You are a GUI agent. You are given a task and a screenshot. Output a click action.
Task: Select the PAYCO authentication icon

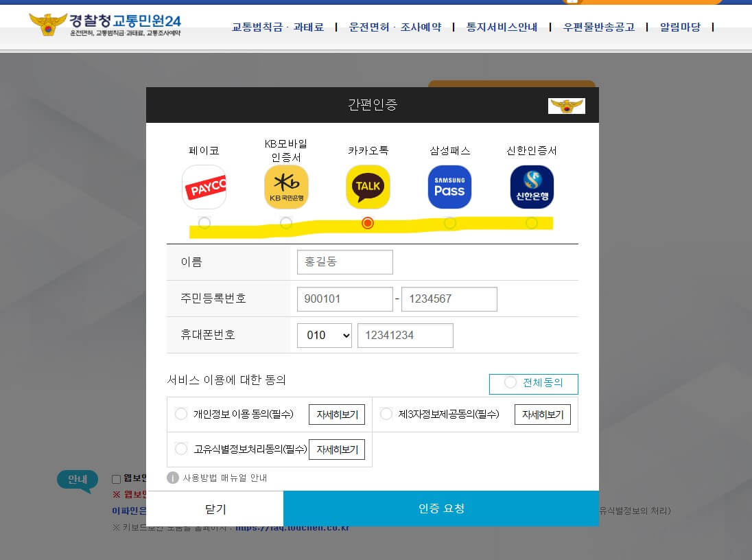click(204, 187)
